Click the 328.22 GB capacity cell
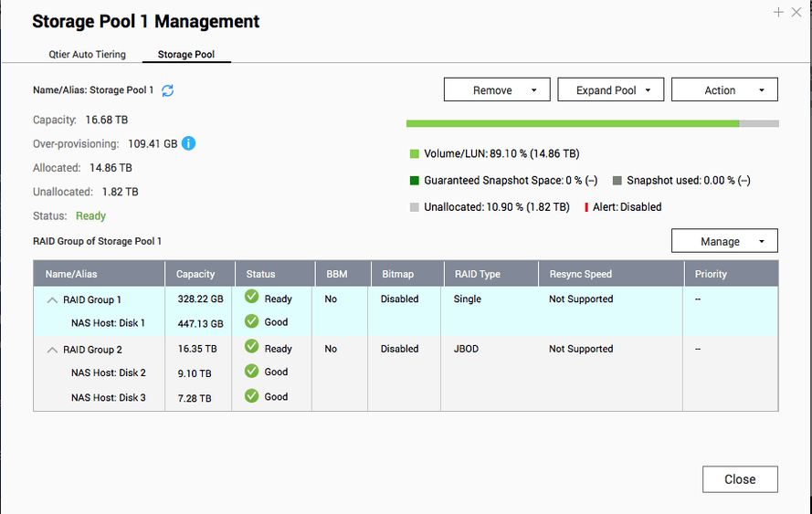812x514 pixels. click(200, 299)
